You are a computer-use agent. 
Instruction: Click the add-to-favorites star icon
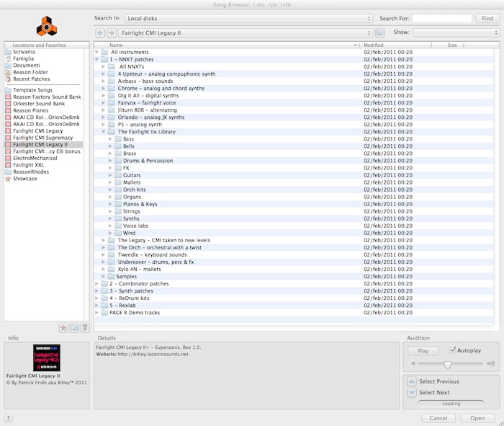click(x=63, y=328)
